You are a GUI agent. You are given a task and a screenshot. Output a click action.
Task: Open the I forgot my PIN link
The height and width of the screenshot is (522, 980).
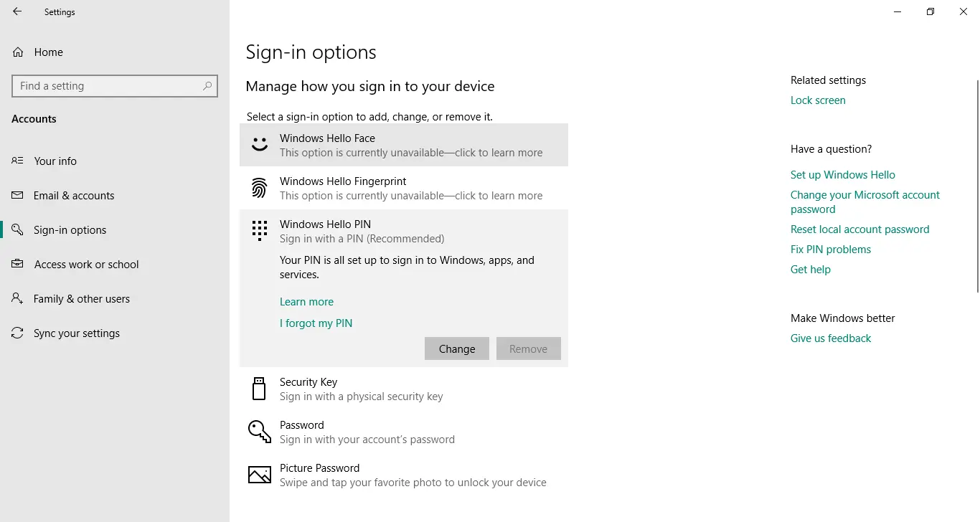point(316,323)
